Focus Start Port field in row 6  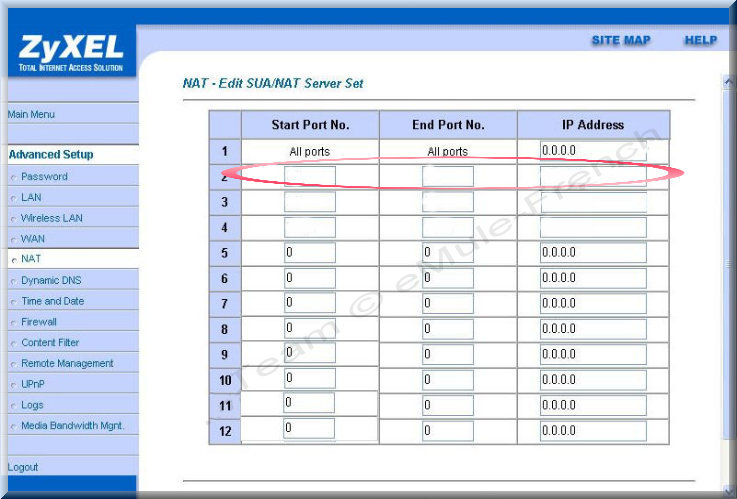coord(310,278)
